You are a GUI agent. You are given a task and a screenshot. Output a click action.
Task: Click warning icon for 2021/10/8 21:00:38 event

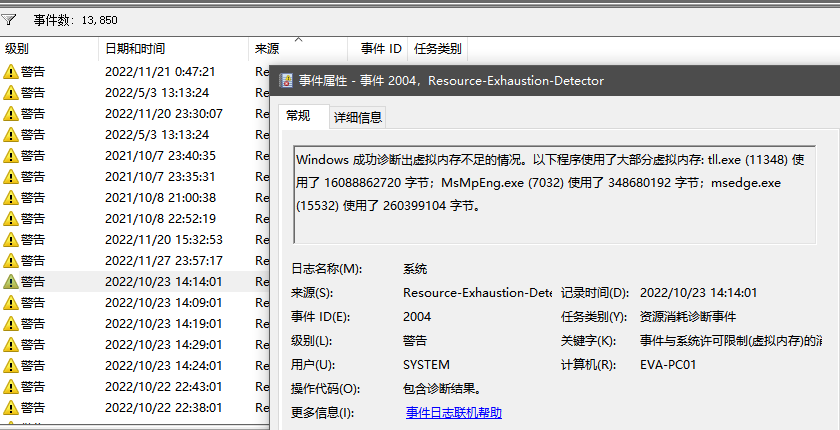click(11, 198)
